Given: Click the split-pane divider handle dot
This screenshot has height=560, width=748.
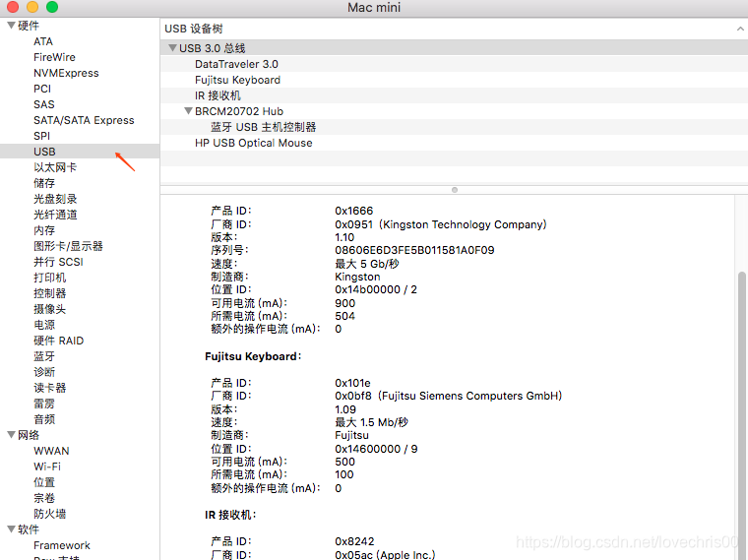Looking at the screenshot, I should point(455,190).
